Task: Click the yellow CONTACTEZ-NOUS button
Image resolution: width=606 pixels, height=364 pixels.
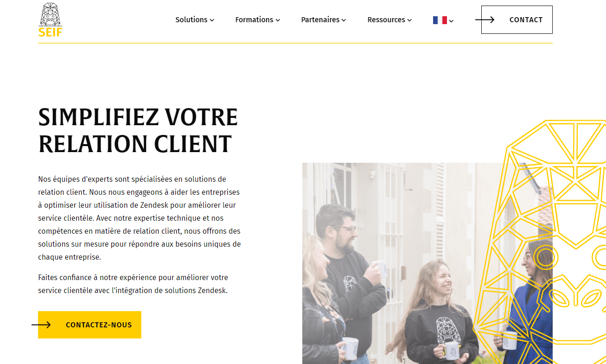Action: (x=89, y=325)
